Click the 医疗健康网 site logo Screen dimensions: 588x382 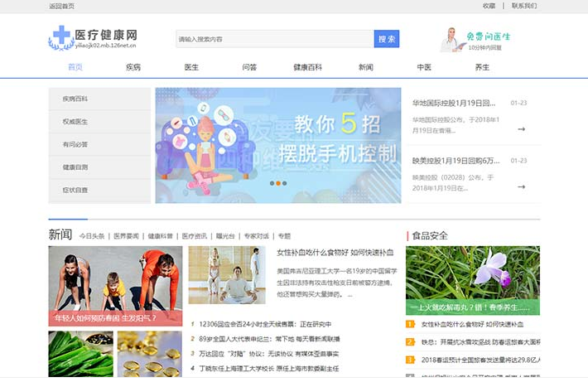click(x=92, y=38)
